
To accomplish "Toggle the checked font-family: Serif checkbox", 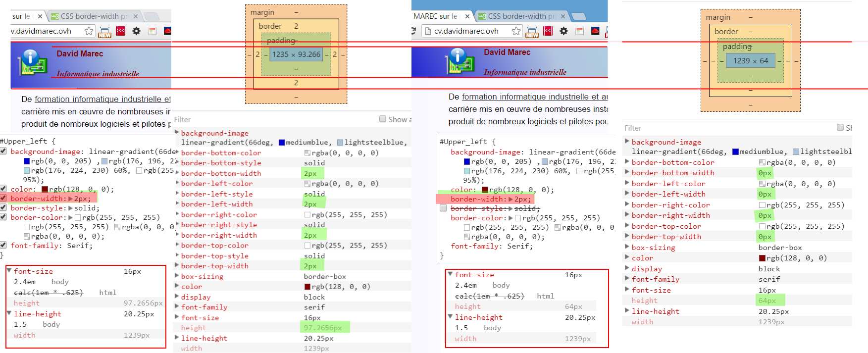I will pyautogui.click(x=3, y=246).
